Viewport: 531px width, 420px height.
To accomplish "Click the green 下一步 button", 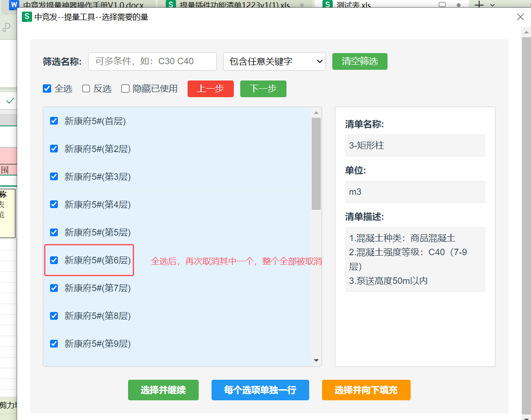I will 263,89.
